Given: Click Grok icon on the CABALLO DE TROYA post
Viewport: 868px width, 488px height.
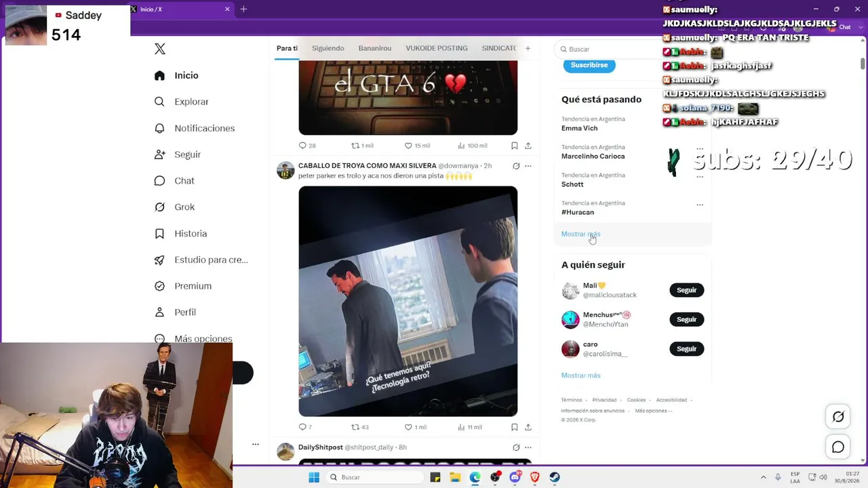Looking at the screenshot, I should (x=516, y=166).
